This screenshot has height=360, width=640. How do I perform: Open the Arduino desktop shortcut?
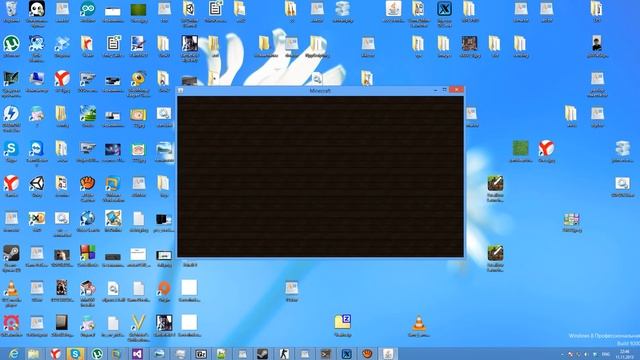tap(88, 9)
